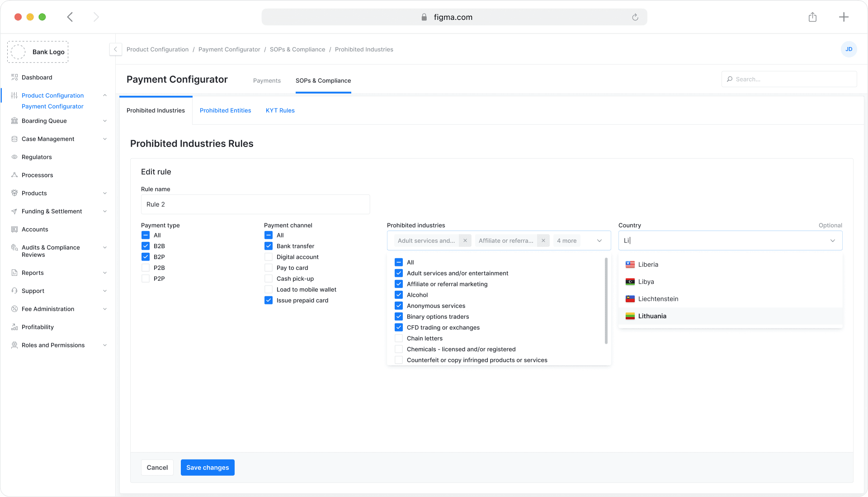Open the Prohibited Entities tab
The width and height of the screenshot is (868, 497).
[x=225, y=110]
